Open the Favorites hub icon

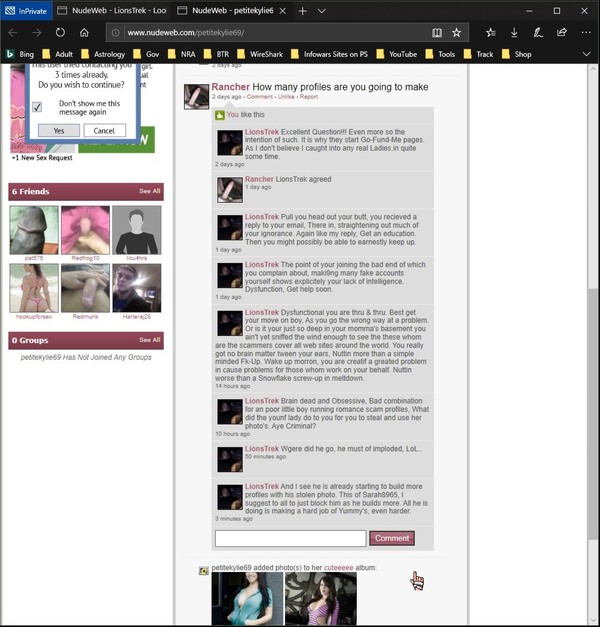click(x=490, y=32)
